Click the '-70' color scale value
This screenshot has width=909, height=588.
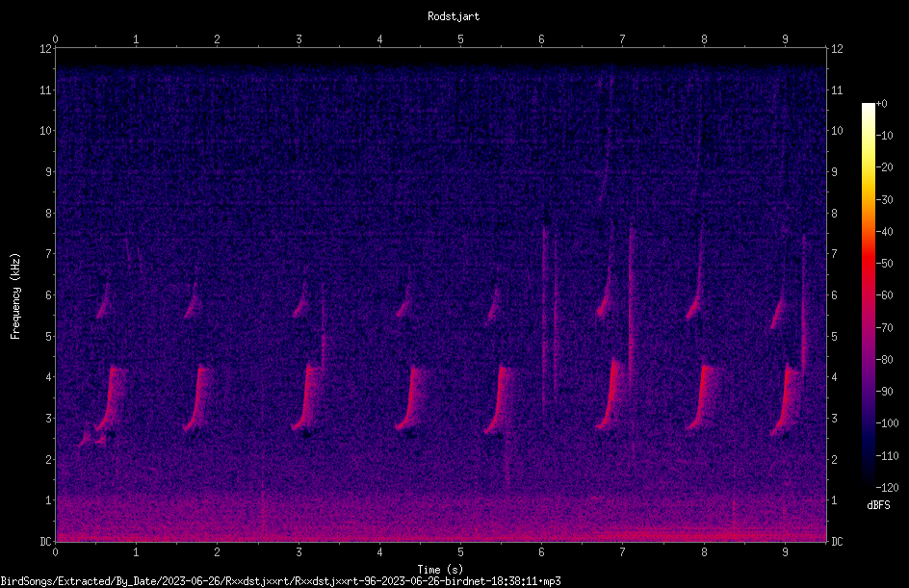(x=885, y=328)
